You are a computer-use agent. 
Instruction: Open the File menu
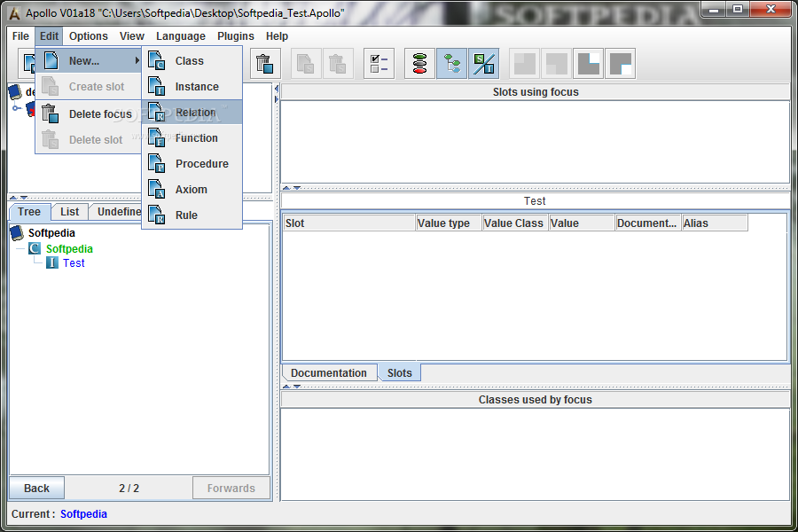click(20, 36)
